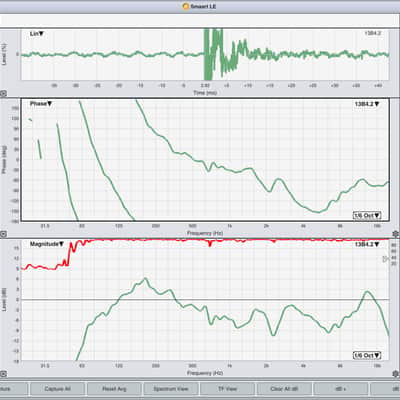Click the Clear All dB button
The width and height of the screenshot is (400, 400).
point(284,389)
